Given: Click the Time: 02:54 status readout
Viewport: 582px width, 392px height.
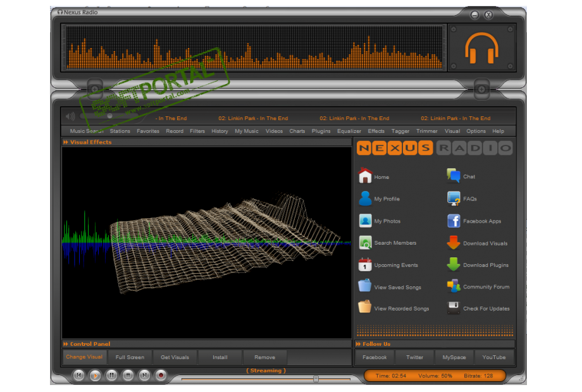Looking at the screenshot, I should pos(391,376).
